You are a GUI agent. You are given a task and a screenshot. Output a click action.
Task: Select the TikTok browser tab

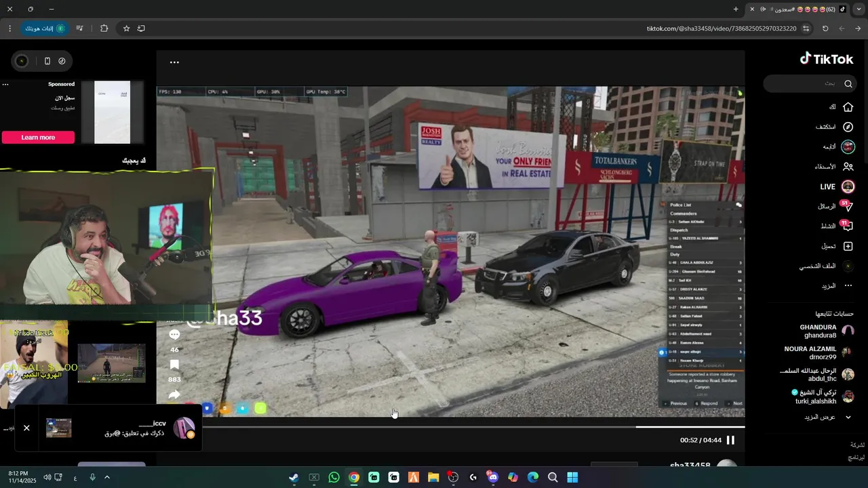click(799, 9)
